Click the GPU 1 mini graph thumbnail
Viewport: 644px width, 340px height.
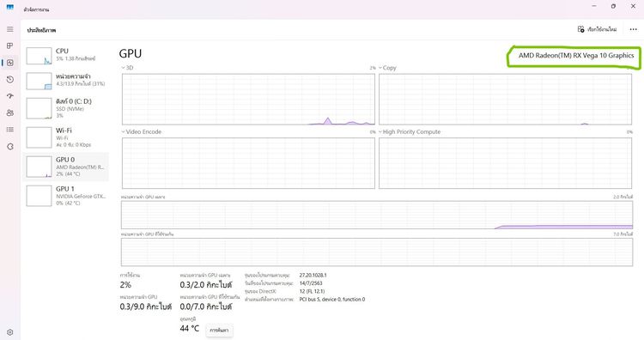(39, 196)
